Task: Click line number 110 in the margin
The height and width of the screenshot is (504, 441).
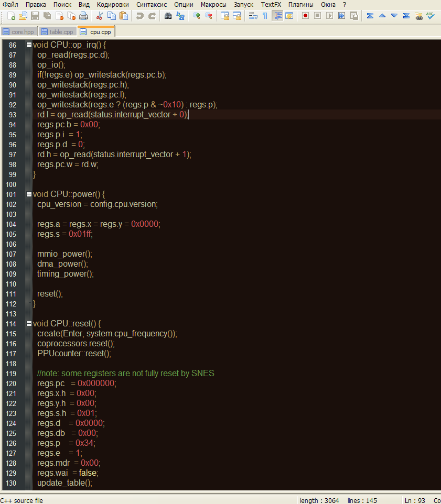Action: 11,284
